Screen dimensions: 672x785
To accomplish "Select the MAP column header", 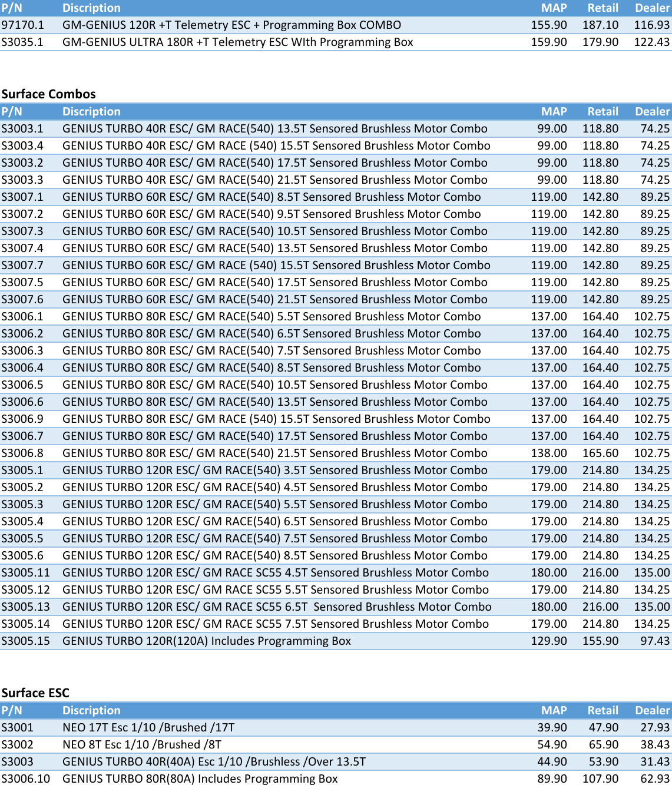I will coord(554,8).
